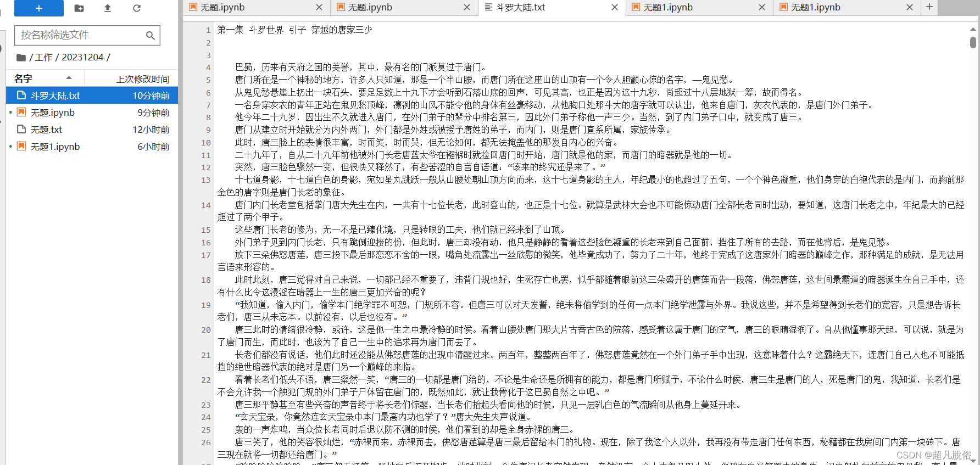Click the editor vertical scrollbar thumb

click(973, 42)
